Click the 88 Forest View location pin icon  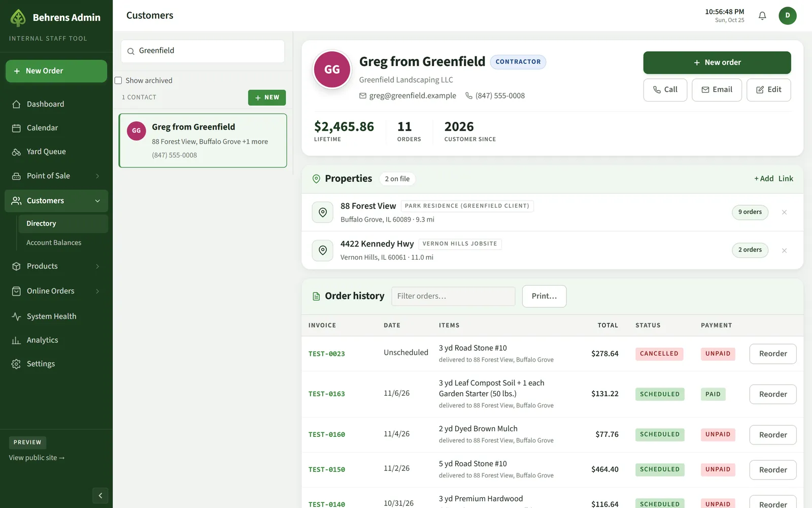322,212
